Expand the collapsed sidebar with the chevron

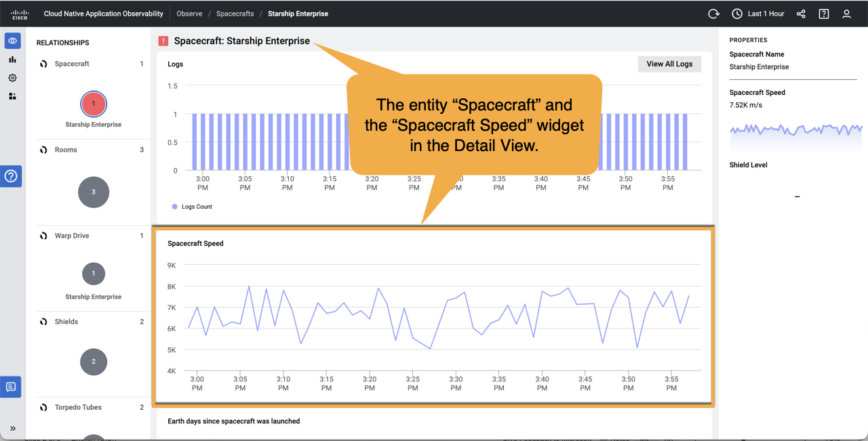pos(12,427)
